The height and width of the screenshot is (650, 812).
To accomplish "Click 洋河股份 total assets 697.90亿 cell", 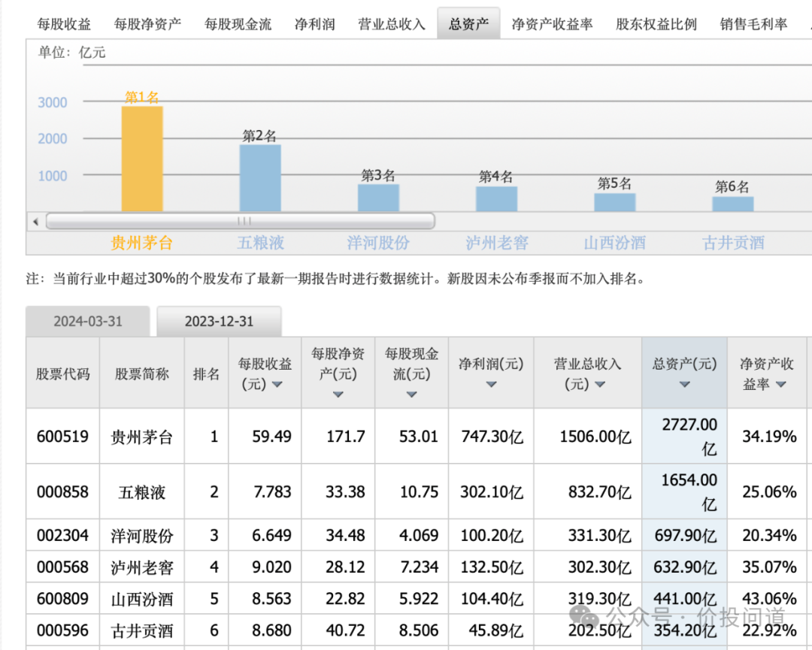I will (x=685, y=535).
